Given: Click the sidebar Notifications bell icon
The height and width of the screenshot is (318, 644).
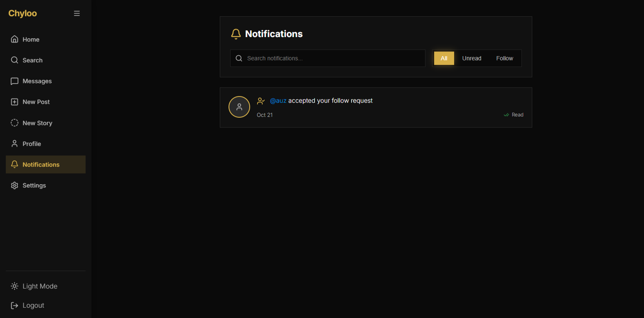Looking at the screenshot, I should pyautogui.click(x=15, y=165).
